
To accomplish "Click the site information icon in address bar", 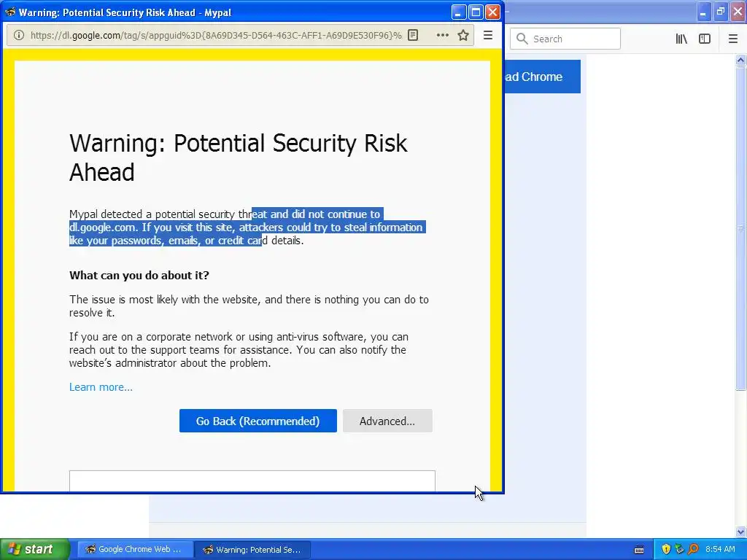I will pyautogui.click(x=18, y=35).
